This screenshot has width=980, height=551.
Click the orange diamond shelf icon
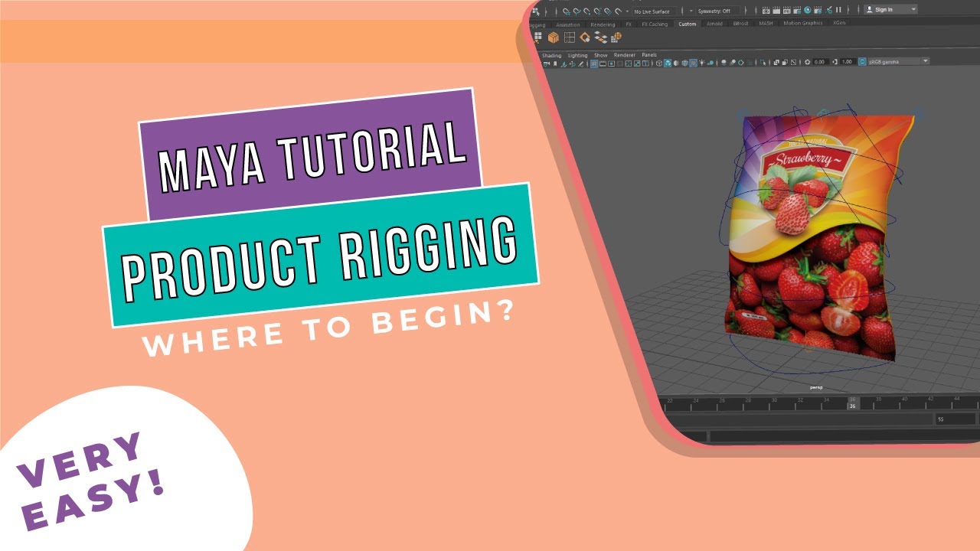[x=585, y=37]
